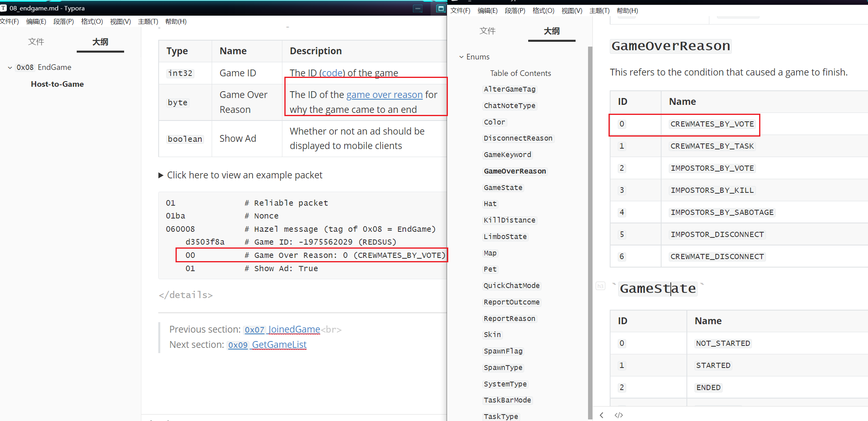
Task: Jump to SystemType in outline
Action: 505,384
